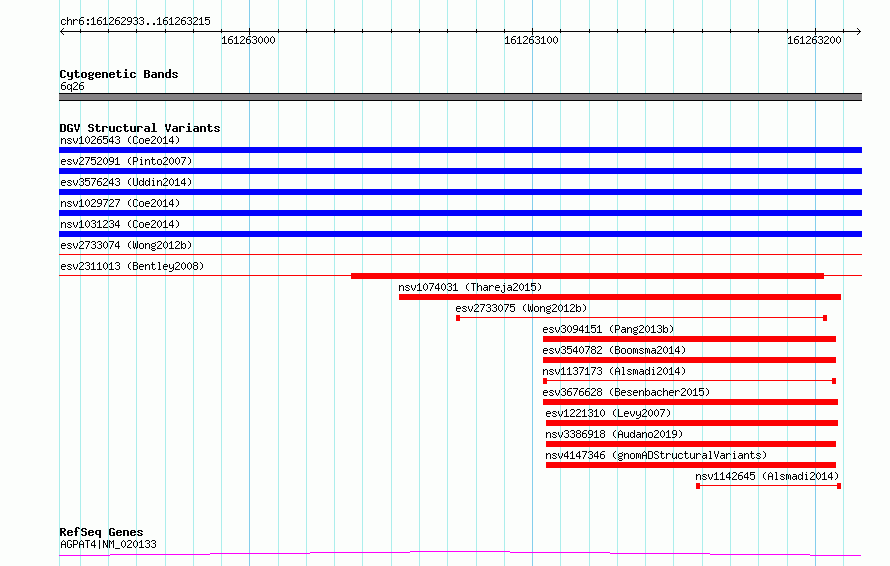Open the nsv1137173 (Alsmadi2014) label
This screenshot has height=566, width=890.
tap(614, 371)
